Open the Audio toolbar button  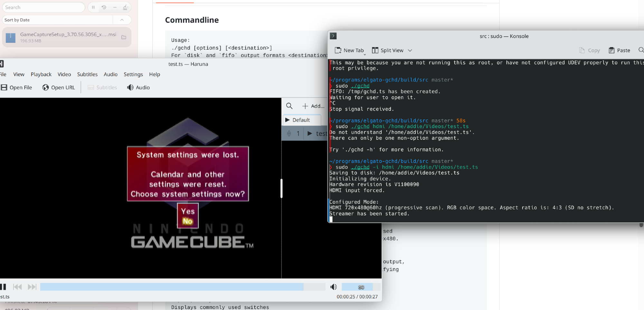point(138,88)
